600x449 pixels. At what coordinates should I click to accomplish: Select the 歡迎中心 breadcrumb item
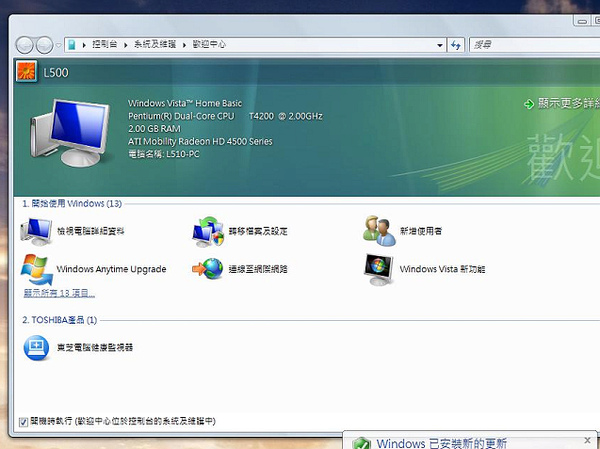pos(209,44)
